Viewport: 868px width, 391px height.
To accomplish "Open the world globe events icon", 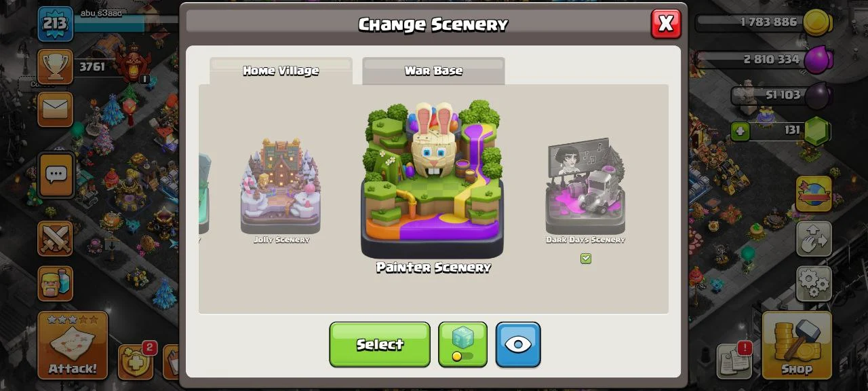I will tap(814, 194).
